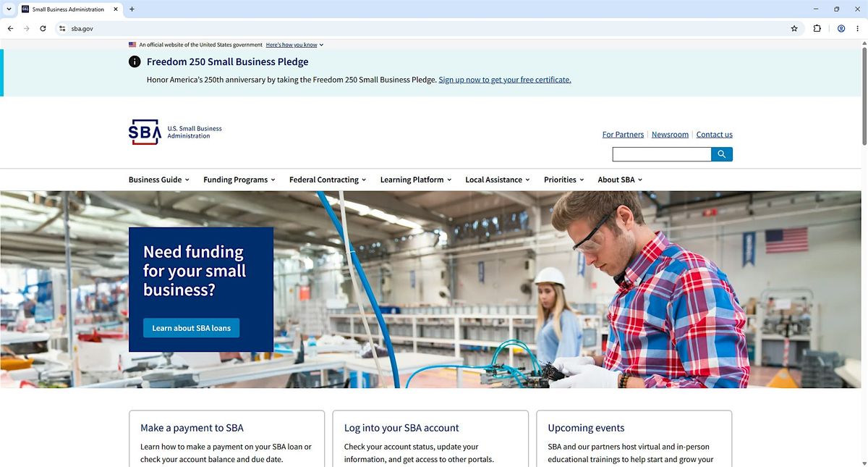The image size is (868, 467).
Task: Click the SBA logo
Action: tap(175, 132)
